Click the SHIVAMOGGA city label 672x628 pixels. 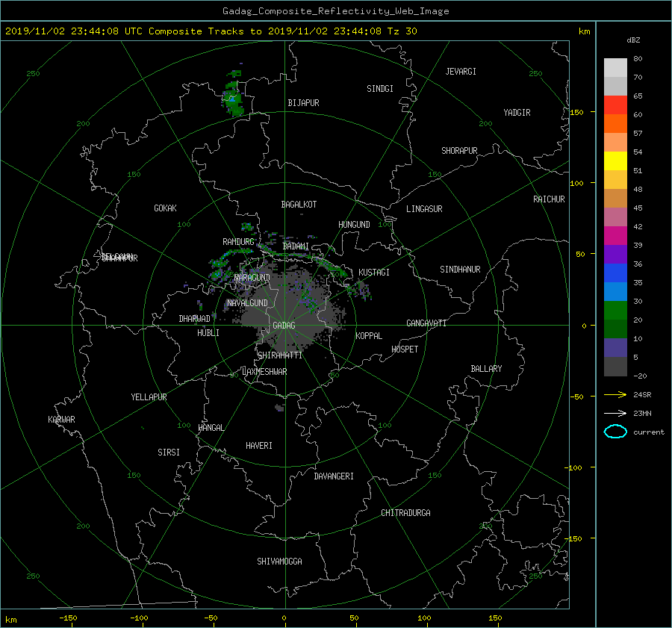click(279, 562)
